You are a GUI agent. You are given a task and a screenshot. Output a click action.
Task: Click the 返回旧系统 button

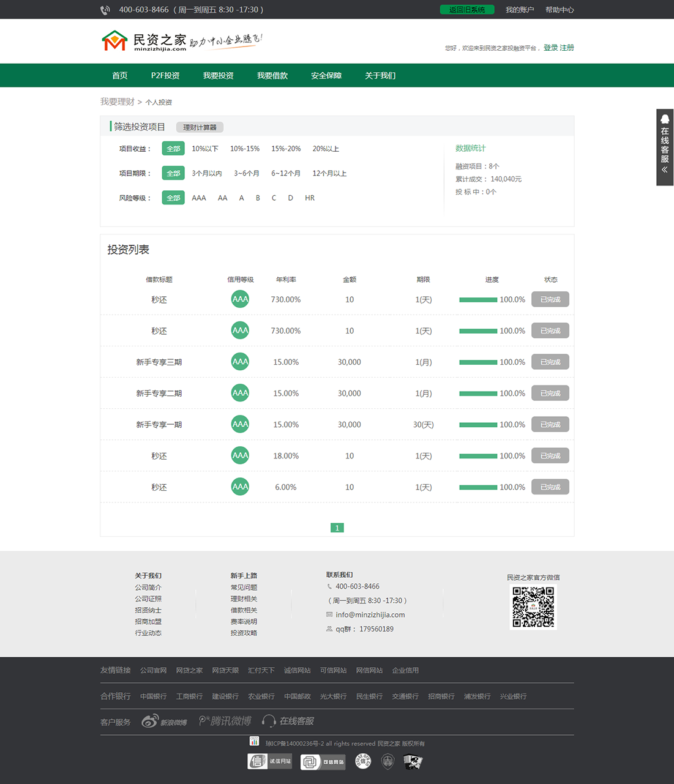pos(467,10)
